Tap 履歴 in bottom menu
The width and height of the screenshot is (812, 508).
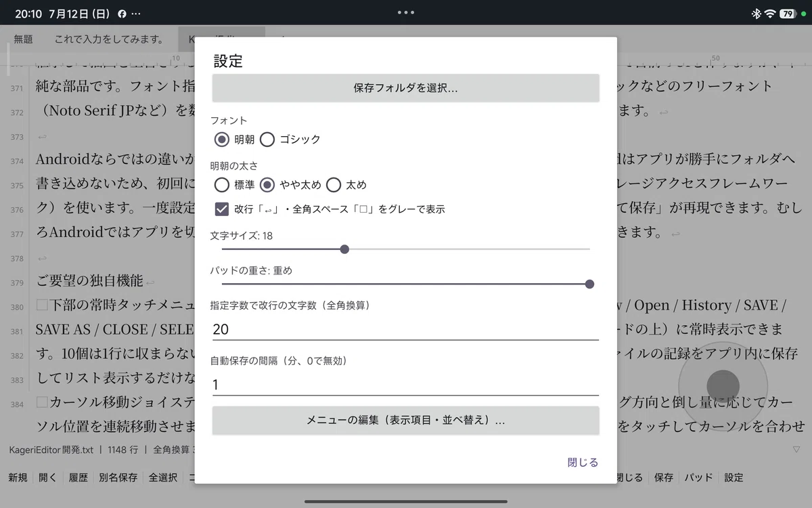(x=78, y=478)
